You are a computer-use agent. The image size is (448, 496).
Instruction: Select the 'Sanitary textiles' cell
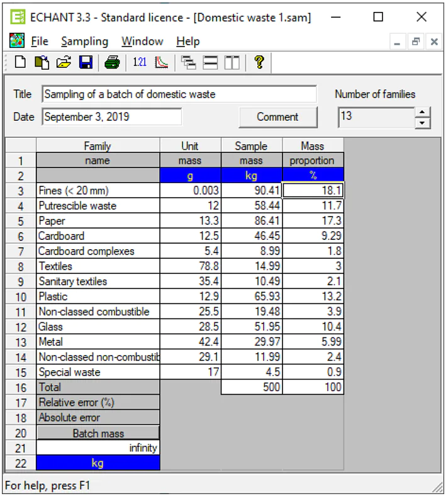(x=98, y=281)
